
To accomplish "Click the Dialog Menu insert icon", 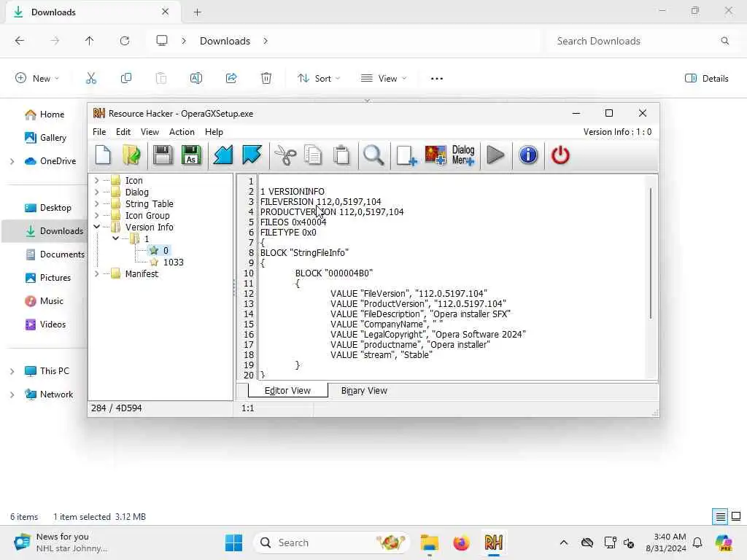I will (x=463, y=155).
